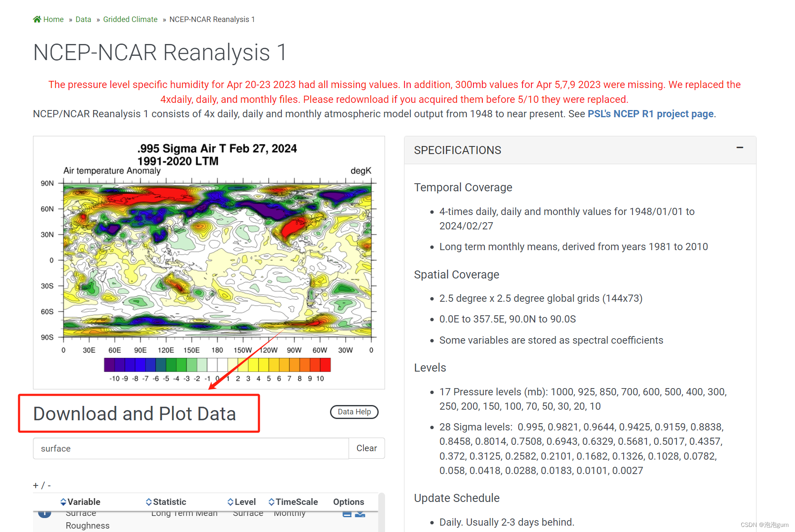Image resolution: width=795 pixels, height=532 pixels.
Task: Click '0.0E to 357.5E, 90.0N to 90.0S' line
Action: point(507,319)
